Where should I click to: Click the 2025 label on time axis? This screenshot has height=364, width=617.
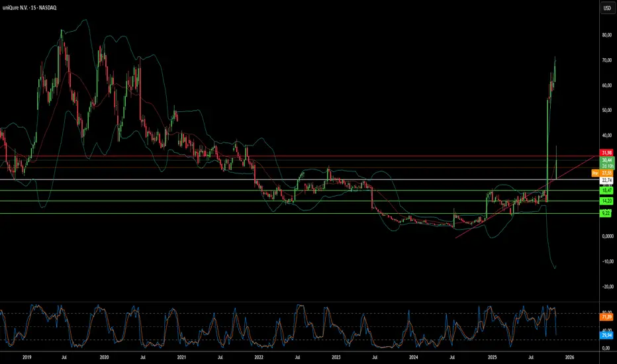(x=492, y=357)
